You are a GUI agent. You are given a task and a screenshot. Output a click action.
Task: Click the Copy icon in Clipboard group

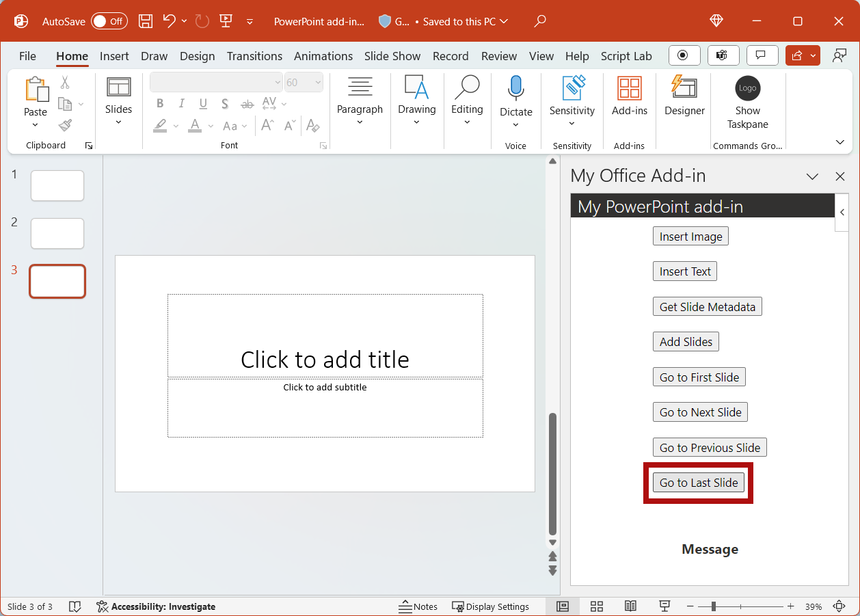[x=65, y=104]
